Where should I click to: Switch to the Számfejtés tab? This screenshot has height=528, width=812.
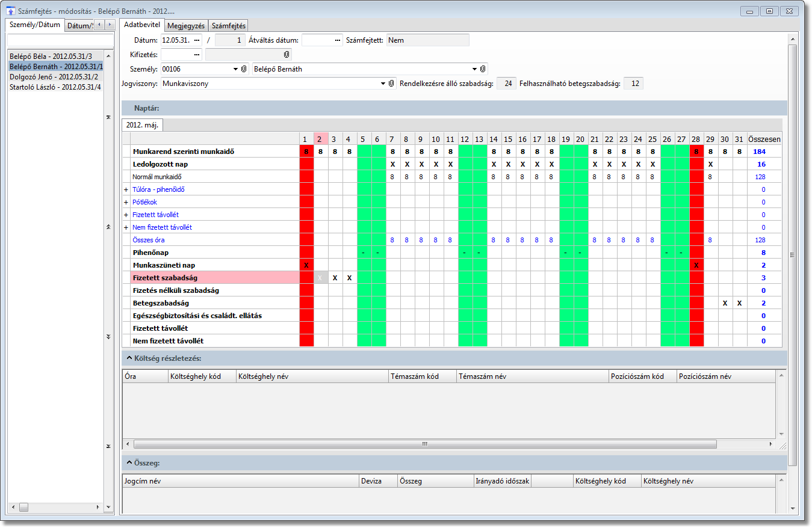[229, 26]
